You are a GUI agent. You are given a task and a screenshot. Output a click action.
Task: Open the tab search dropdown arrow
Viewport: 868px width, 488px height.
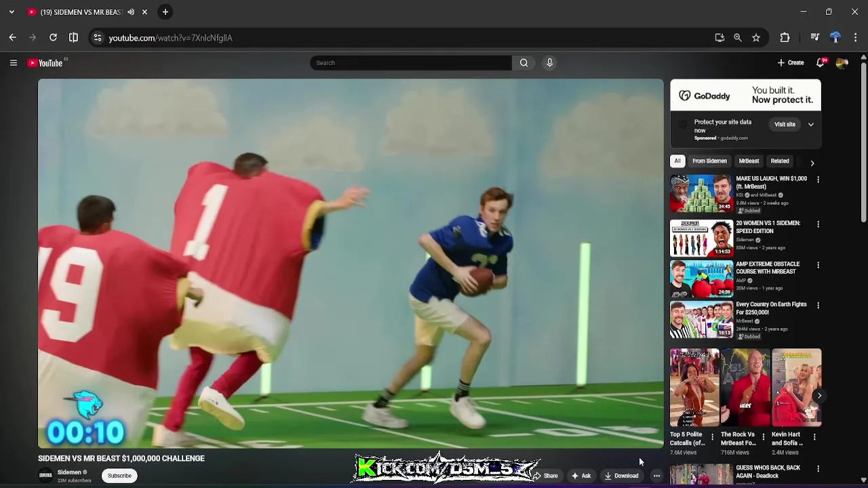pyautogui.click(x=12, y=12)
